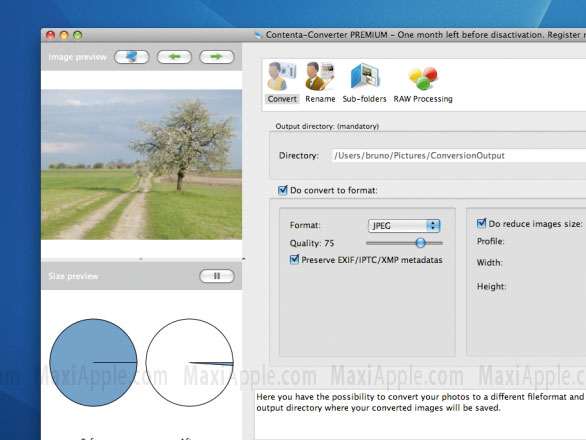
Task: Click the Directory path input field
Action: coord(459,156)
